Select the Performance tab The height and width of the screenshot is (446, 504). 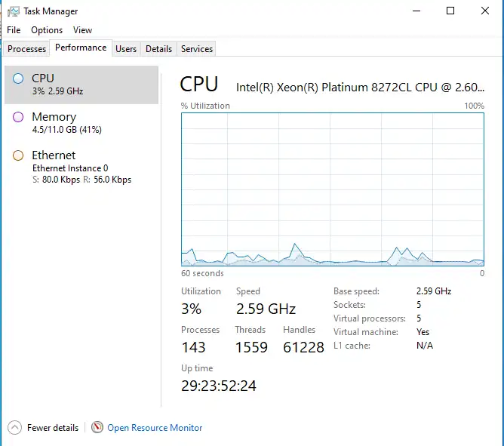[81, 48]
